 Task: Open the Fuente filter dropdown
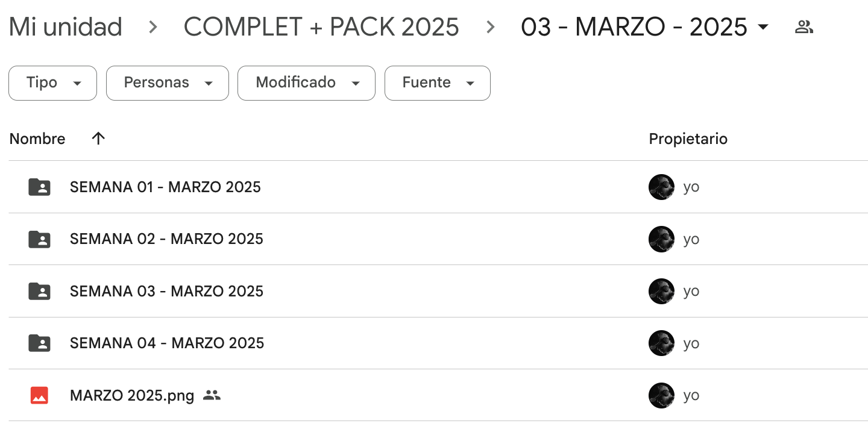437,83
